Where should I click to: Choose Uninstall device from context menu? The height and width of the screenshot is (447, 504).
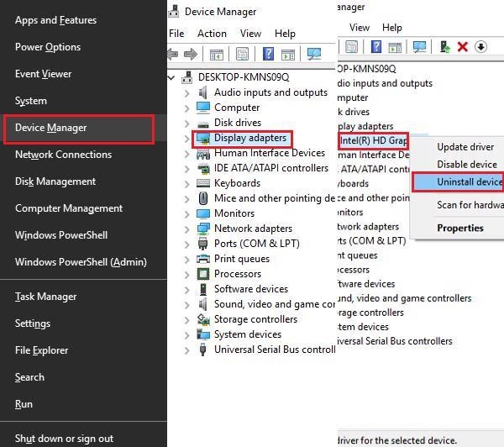tap(469, 181)
